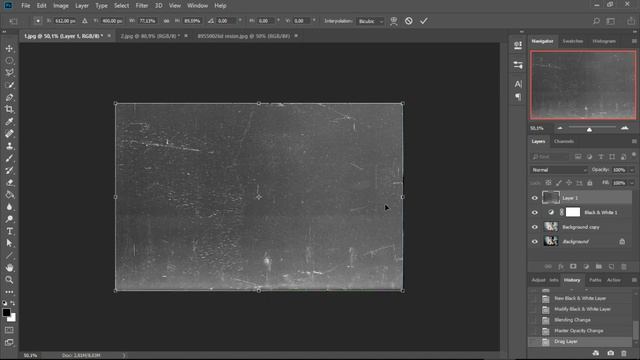
Task: Switch to the Channels tab
Action: click(x=564, y=141)
